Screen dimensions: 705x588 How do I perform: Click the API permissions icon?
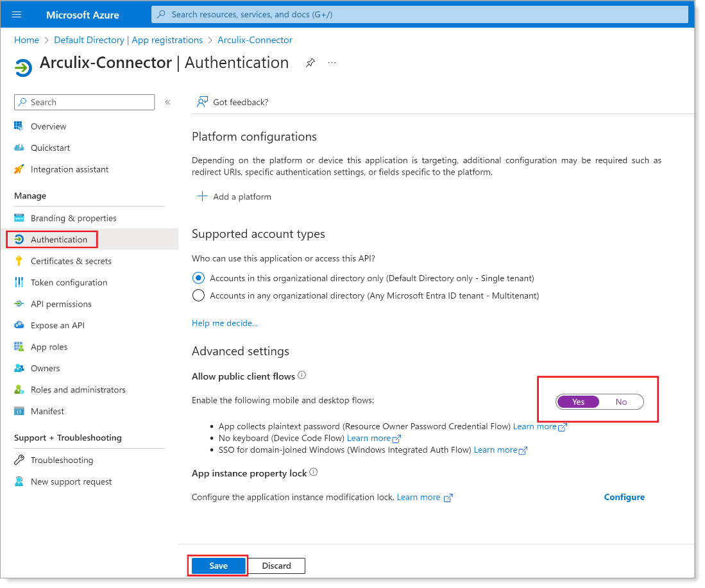click(x=19, y=304)
